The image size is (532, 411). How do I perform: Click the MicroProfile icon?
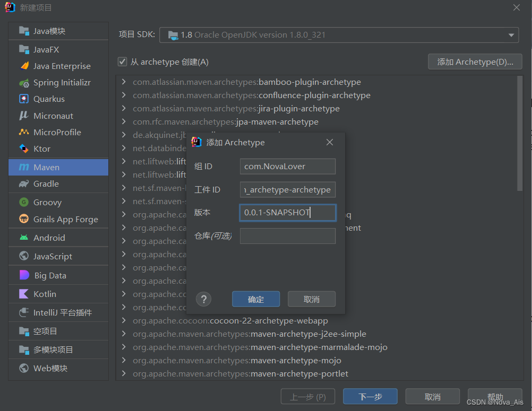[24, 132]
